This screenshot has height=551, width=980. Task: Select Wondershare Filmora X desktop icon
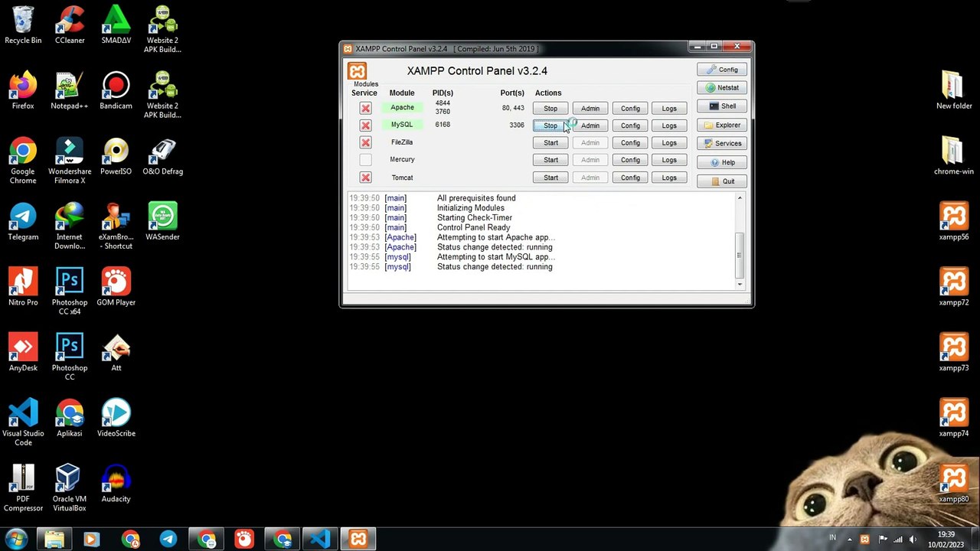pos(70,161)
